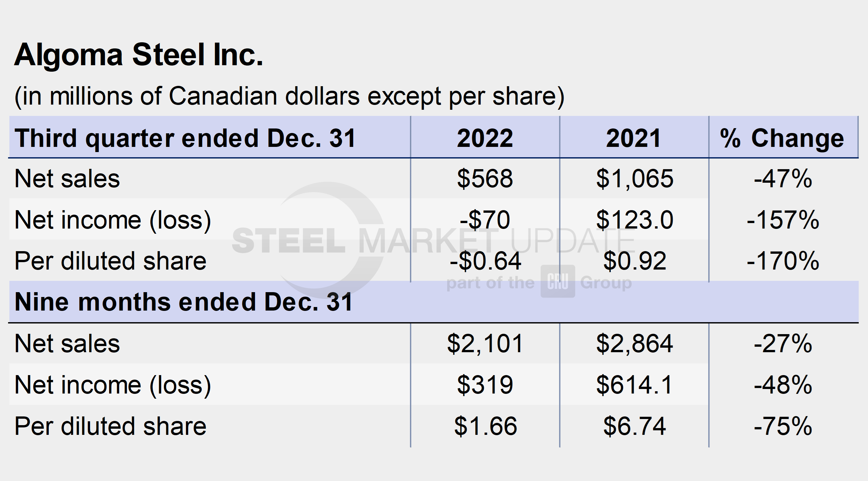Viewport: 868px width, 481px height.
Task: Select the 2022 column header
Action: (x=485, y=138)
